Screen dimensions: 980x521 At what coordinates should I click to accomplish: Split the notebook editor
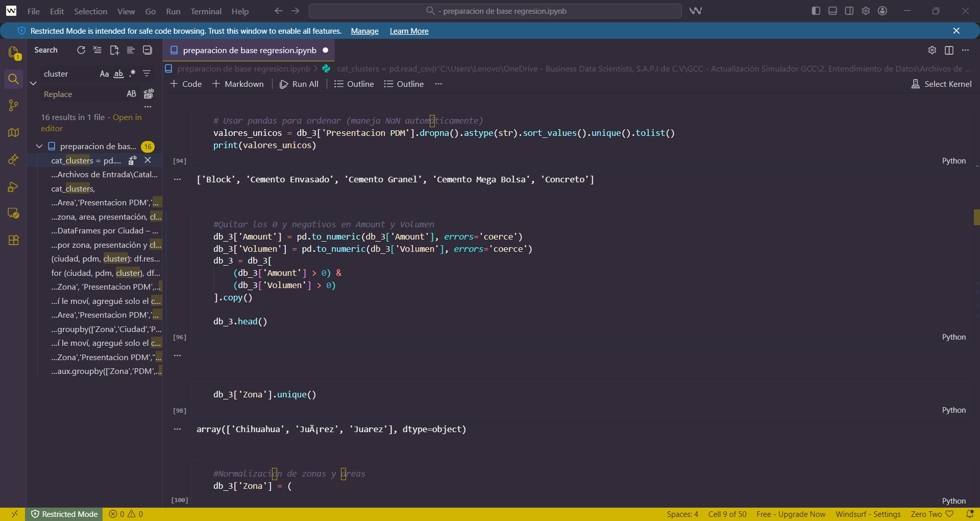(x=949, y=50)
